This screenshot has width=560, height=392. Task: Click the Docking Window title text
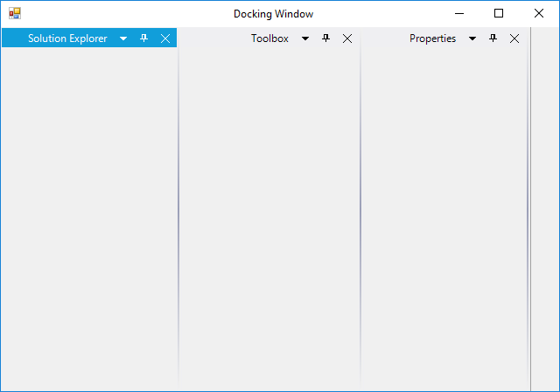274,14
